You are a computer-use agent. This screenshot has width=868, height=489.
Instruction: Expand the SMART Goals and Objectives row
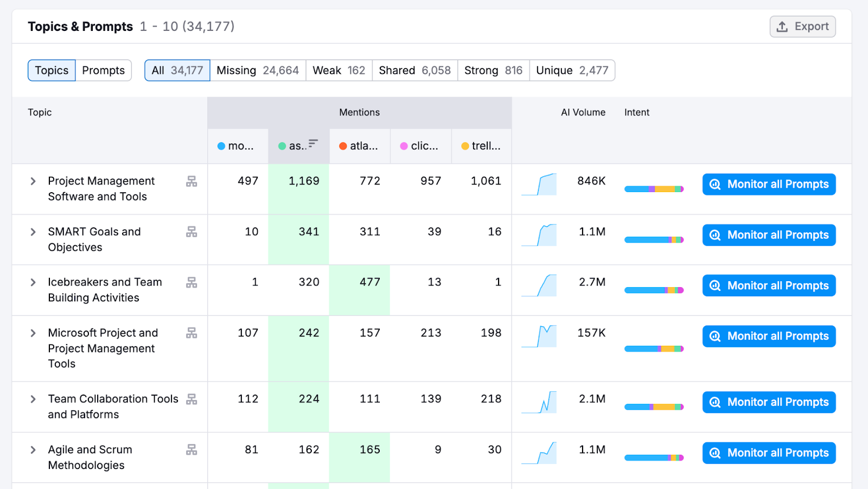click(33, 232)
